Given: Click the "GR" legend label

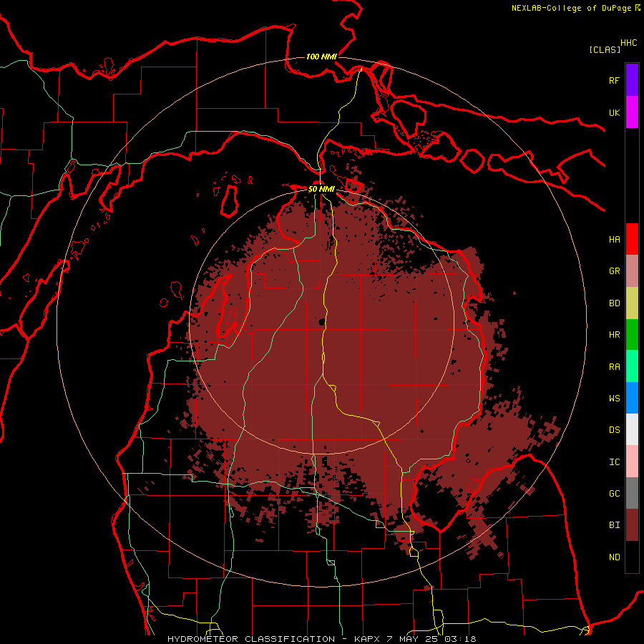Looking at the screenshot, I should tap(614, 271).
